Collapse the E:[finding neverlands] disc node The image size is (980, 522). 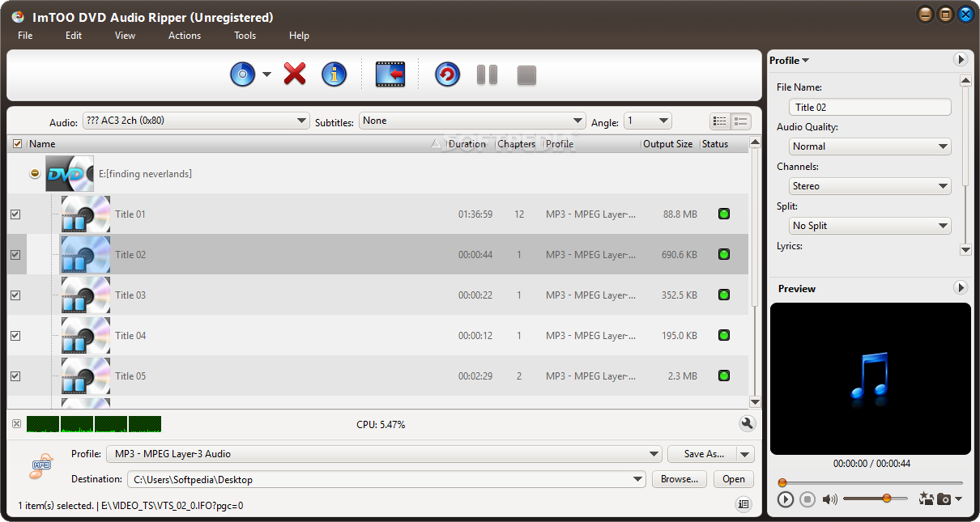point(35,174)
